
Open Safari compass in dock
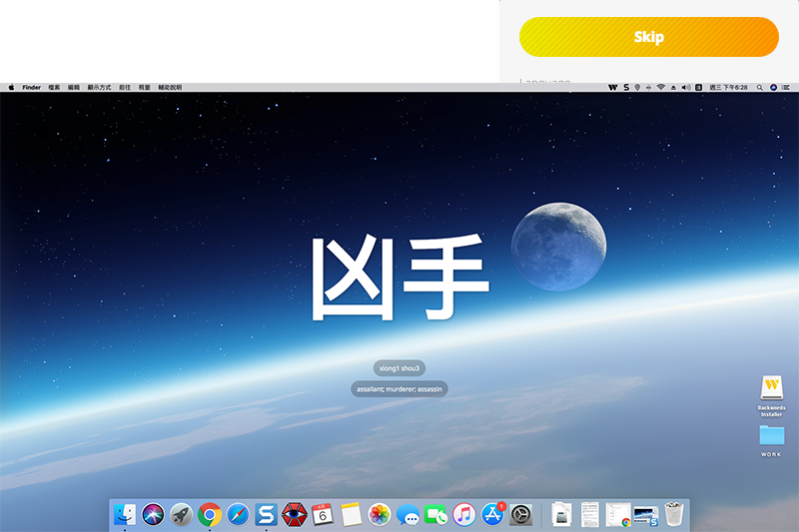(238, 515)
